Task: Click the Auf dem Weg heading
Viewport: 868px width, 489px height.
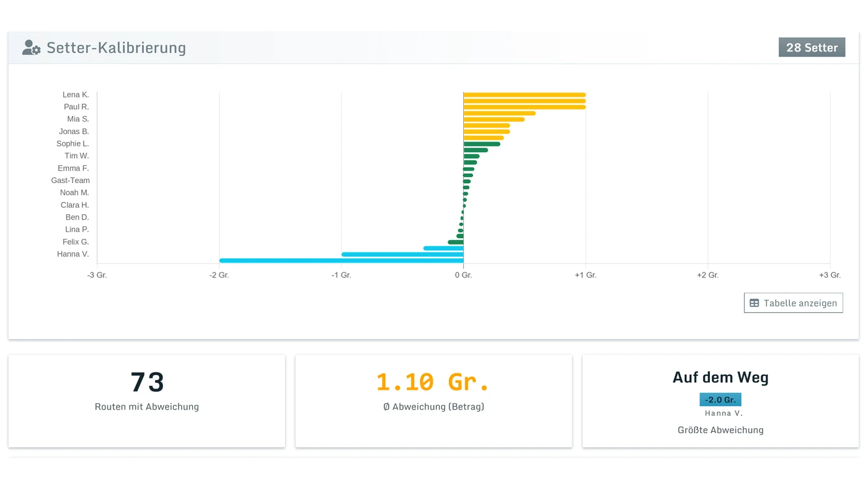Action: 720,377
